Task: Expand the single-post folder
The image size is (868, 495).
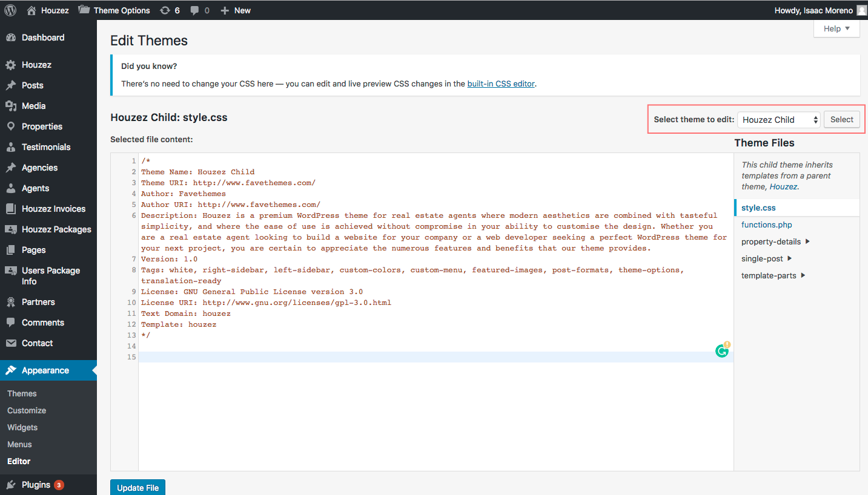Action: 767,258
